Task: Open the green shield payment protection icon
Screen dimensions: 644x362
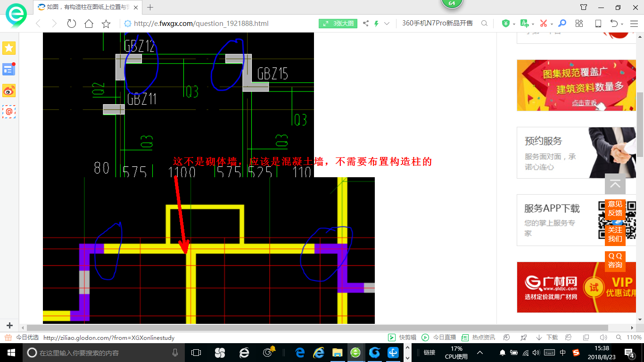Action: pyautogui.click(x=506, y=23)
